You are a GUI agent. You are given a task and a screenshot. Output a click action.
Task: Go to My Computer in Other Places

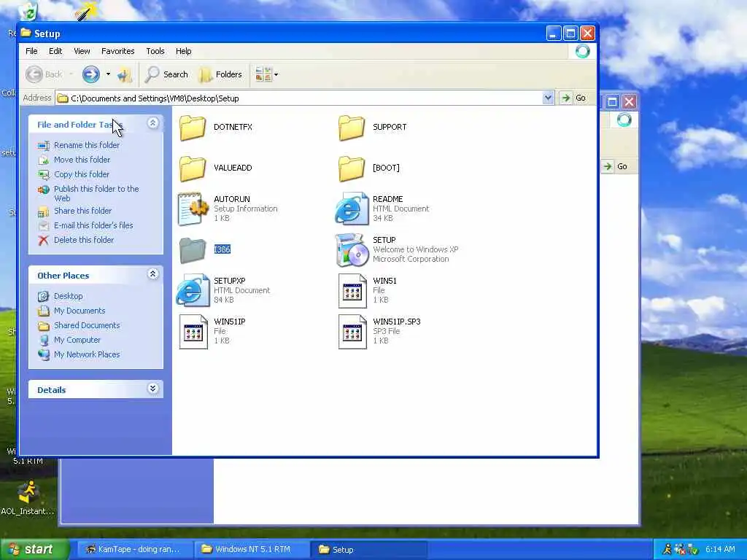coord(77,340)
